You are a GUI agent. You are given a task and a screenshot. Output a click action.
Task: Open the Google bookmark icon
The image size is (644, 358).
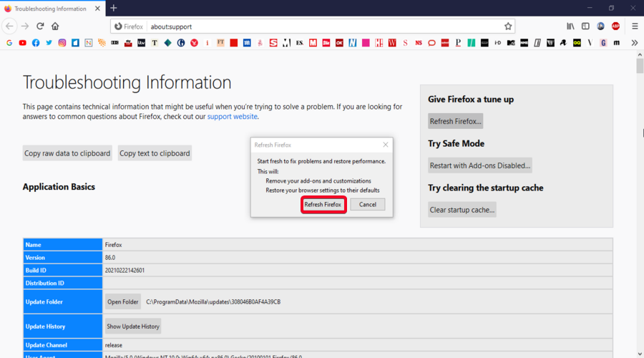(x=9, y=43)
